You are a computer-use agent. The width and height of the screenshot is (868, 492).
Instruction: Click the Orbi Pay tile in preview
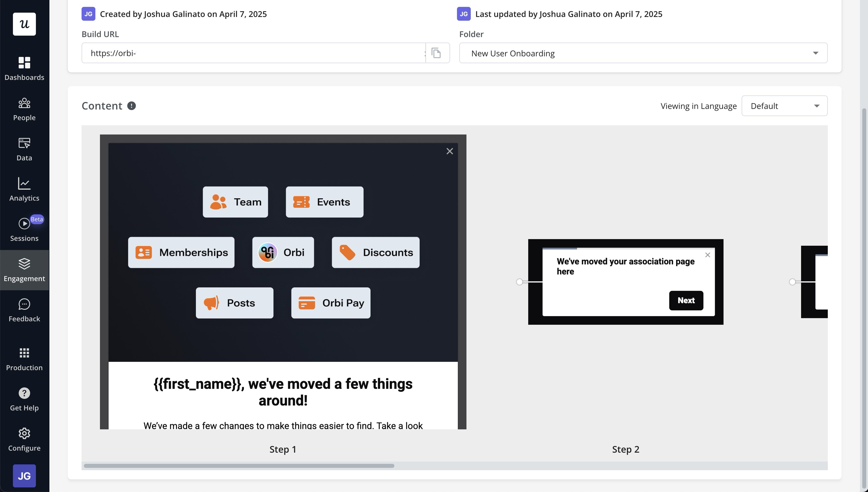coord(331,303)
